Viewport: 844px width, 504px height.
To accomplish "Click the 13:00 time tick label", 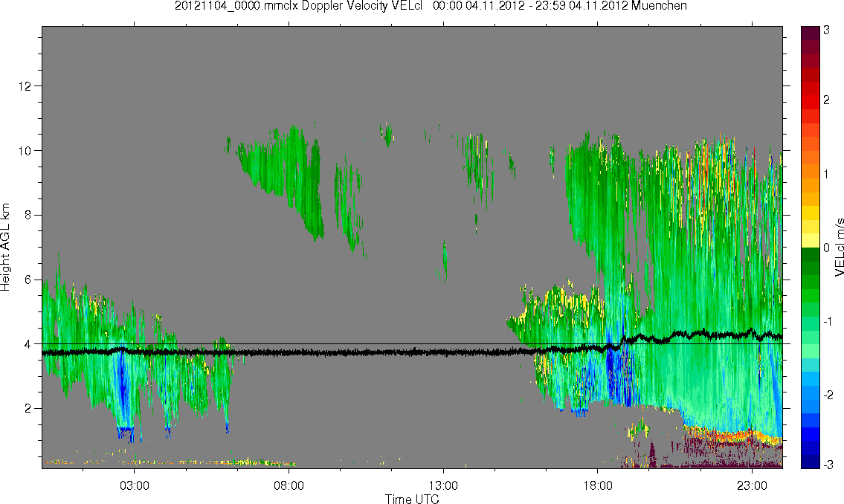I will point(443,485).
